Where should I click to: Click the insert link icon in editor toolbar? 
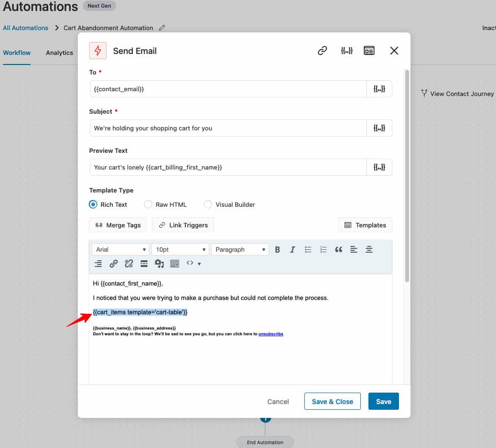[113, 264]
